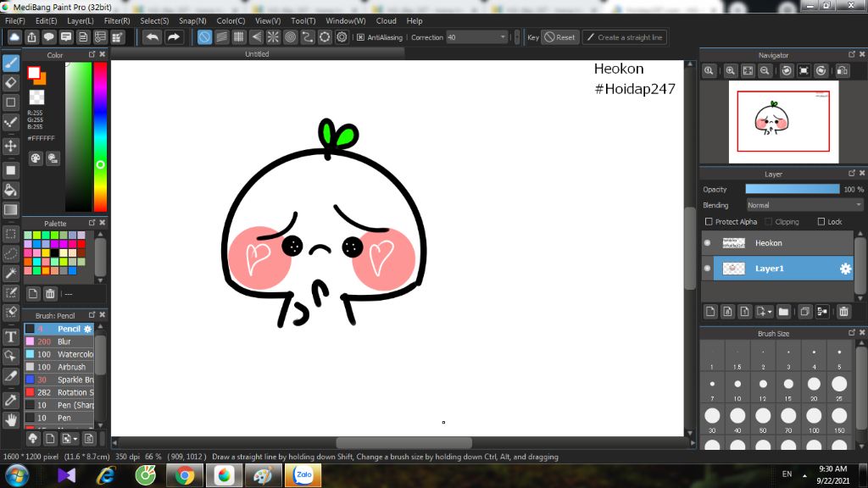This screenshot has height=488, width=868.
Task: Select the Hand tool
Action: pos(10,420)
